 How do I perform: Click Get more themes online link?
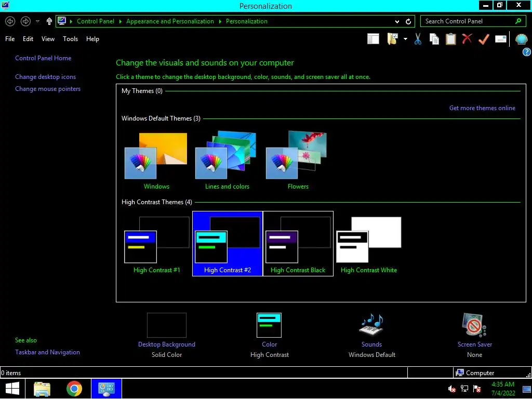click(482, 108)
